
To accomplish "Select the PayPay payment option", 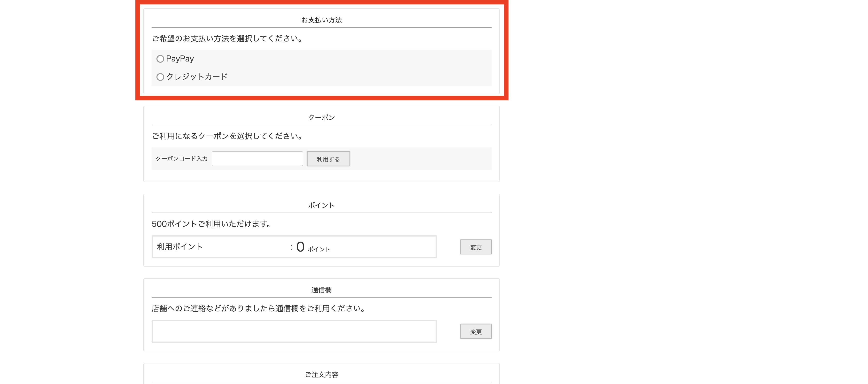I will pos(160,59).
